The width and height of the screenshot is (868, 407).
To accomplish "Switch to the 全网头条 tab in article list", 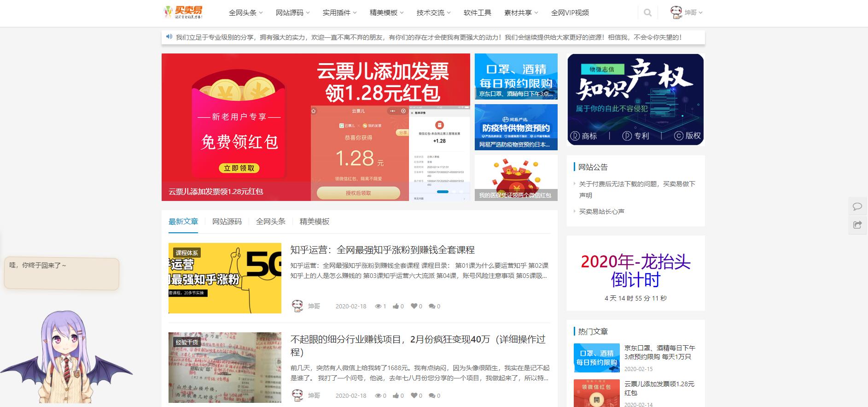I will coord(271,222).
